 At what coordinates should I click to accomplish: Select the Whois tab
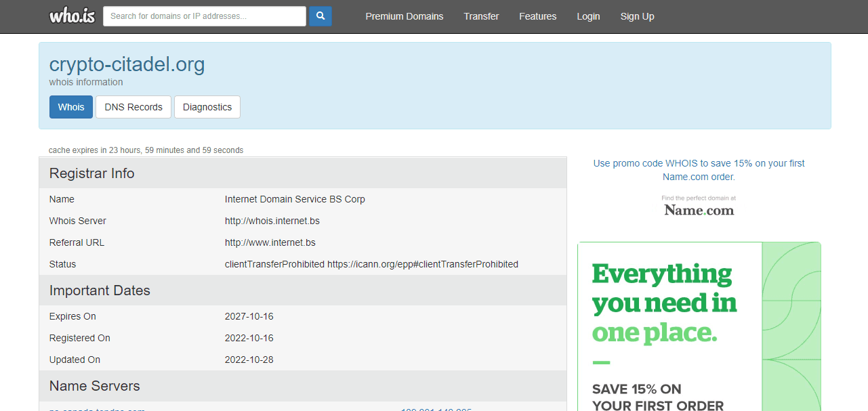click(71, 107)
